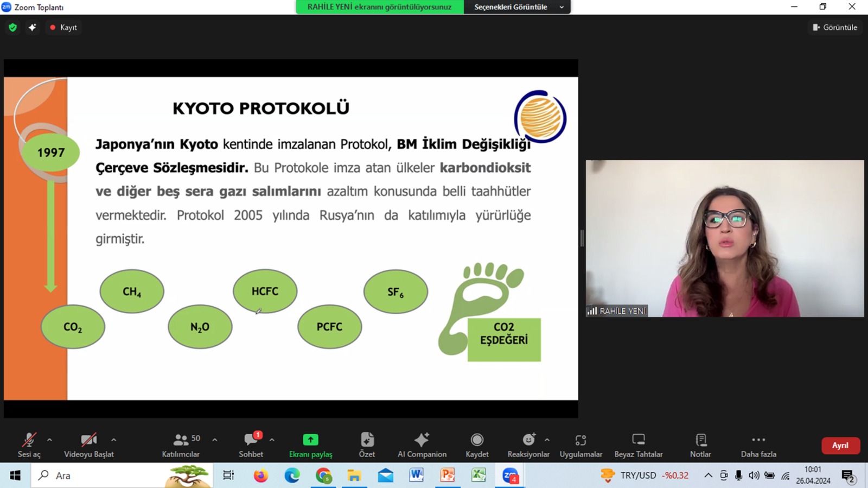868x488 pixels.
Task: Click the green Ekranı paylaş icon
Action: [310, 440]
